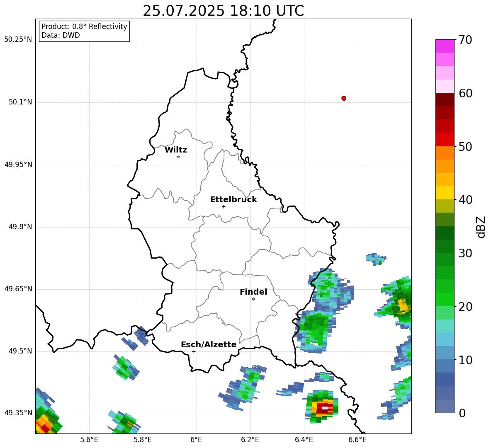Screen dimensions: 491x448
Task: Click the dBZ colorbar axis label
Action: coord(481,227)
